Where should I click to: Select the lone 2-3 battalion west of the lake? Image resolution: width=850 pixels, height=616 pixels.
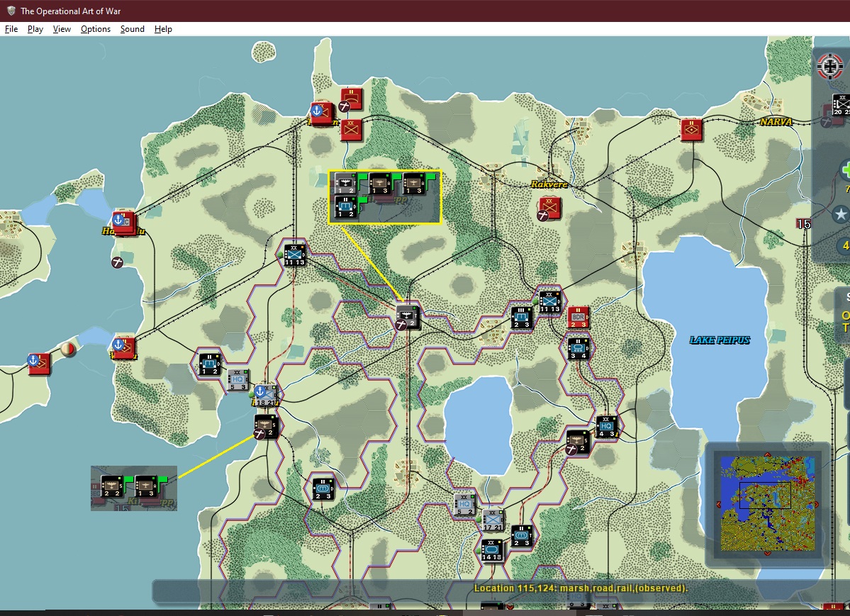[323, 488]
